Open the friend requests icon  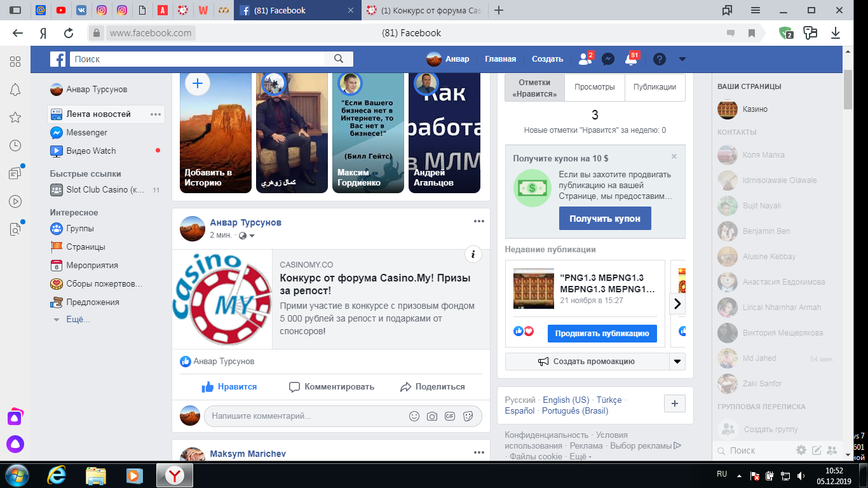click(x=585, y=59)
